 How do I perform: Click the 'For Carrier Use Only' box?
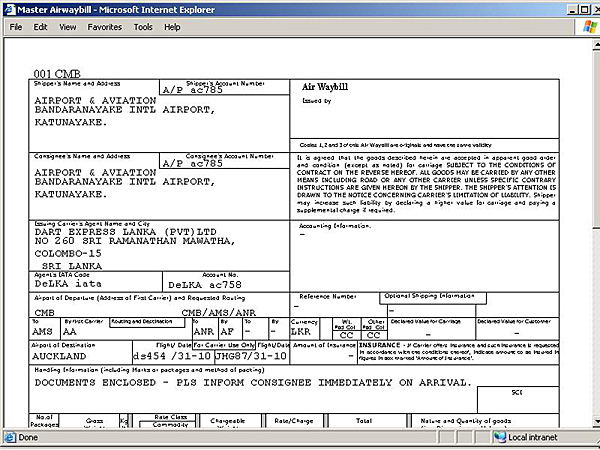pos(224,345)
